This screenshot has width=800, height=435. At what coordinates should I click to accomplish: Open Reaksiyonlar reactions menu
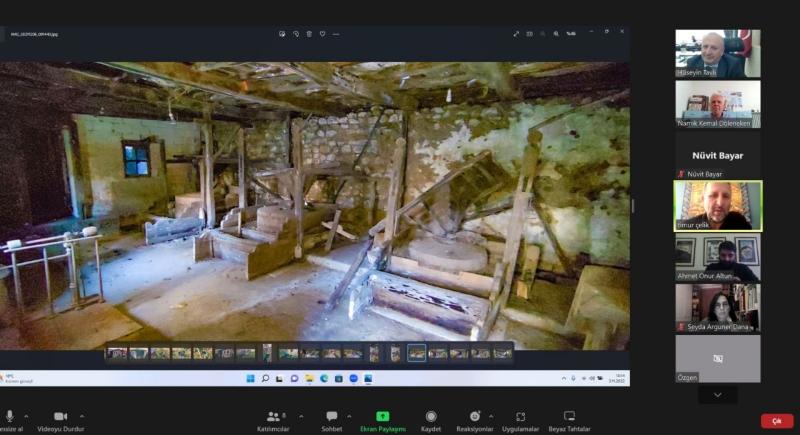click(x=475, y=416)
